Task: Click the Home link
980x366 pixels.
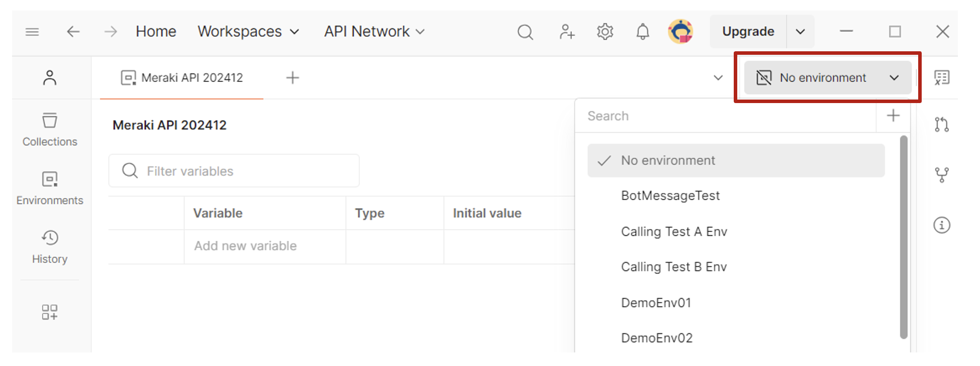Action: tap(156, 32)
